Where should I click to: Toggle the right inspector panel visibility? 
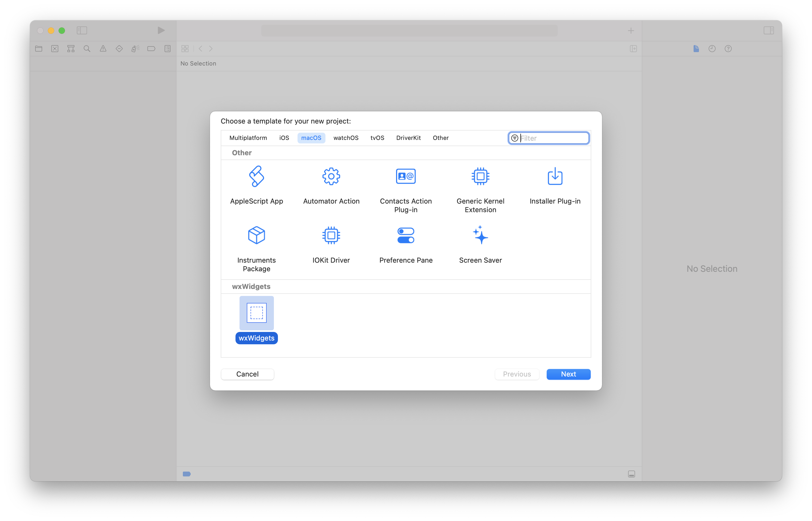pos(769,30)
